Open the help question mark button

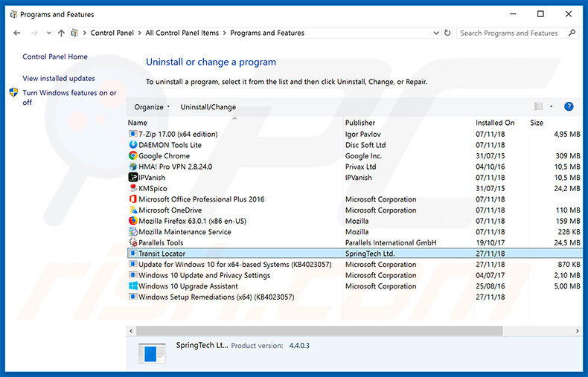(x=569, y=107)
